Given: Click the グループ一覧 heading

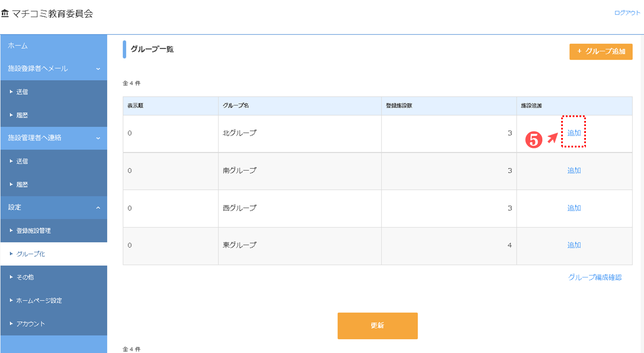Looking at the screenshot, I should pos(152,49).
